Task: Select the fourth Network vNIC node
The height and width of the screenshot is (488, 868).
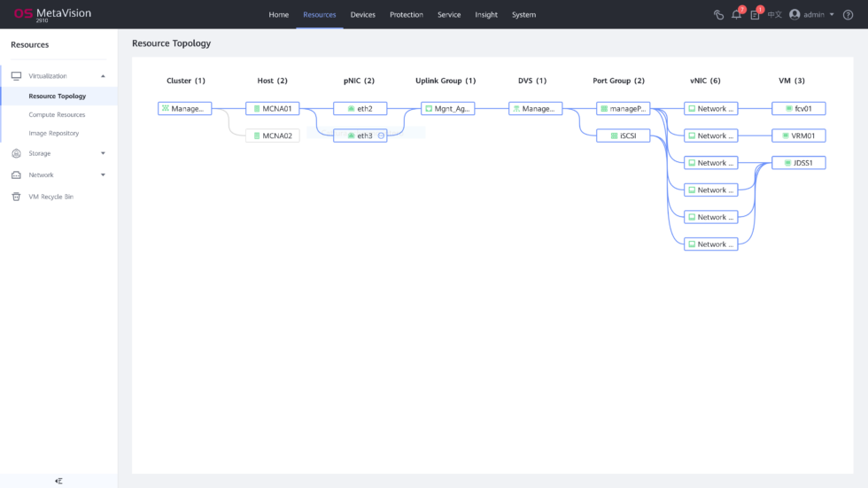Action: tap(710, 190)
